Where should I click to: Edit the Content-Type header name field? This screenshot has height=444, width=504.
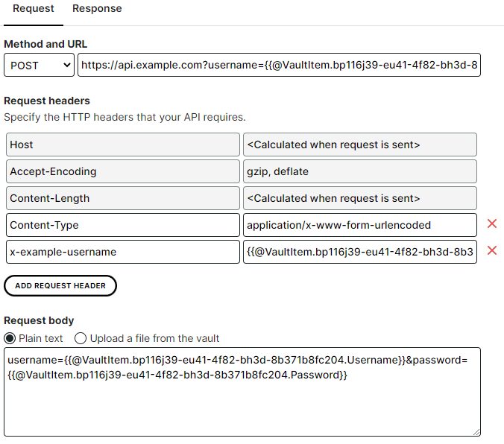(x=123, y=225)
